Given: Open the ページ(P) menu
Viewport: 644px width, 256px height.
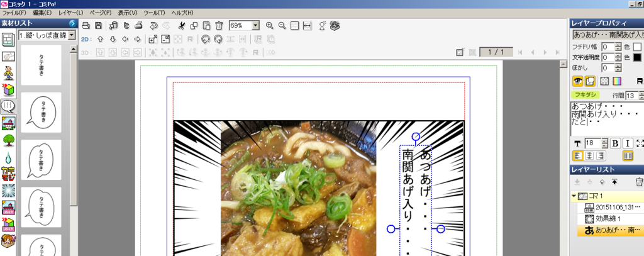Looking at the screenshot, I should pyautogui.click(x=100, y=13).
